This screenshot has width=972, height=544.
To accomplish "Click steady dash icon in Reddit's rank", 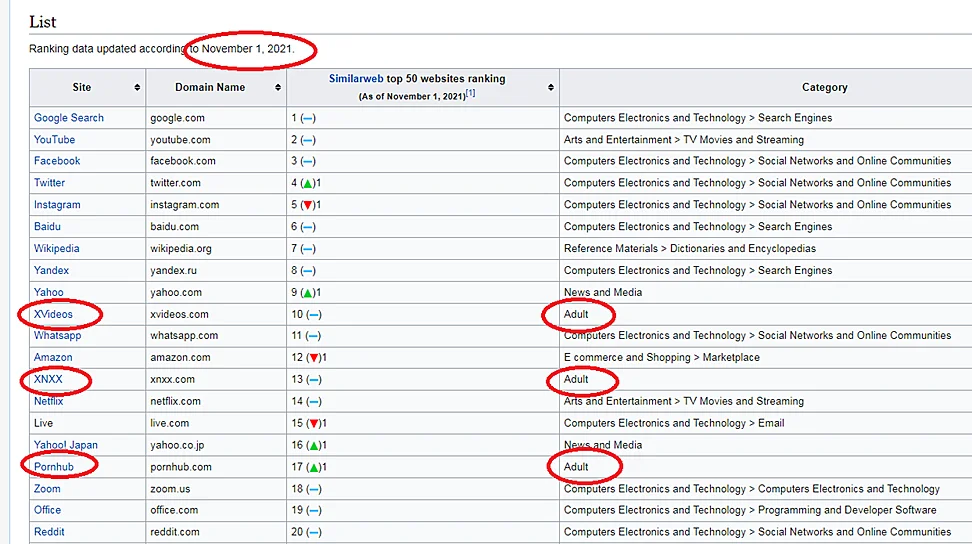I will 314,532.
